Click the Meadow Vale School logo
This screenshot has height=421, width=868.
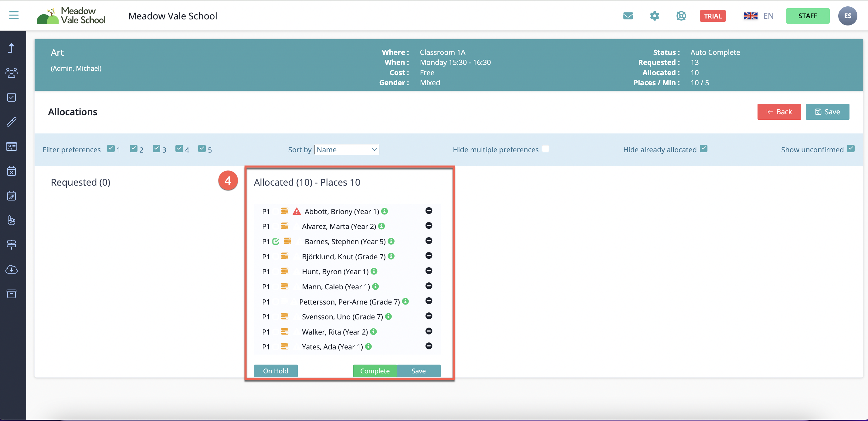[71, 16]
